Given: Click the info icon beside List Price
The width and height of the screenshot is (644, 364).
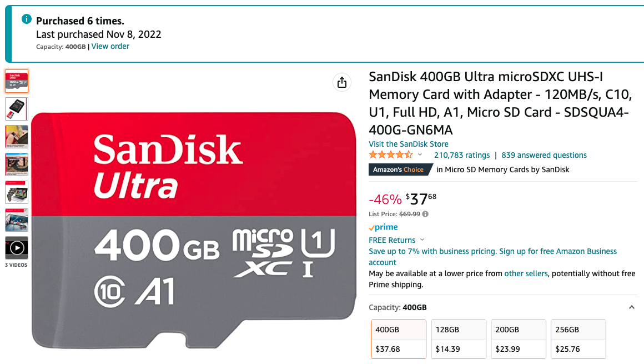Looking at the screenshot, I should (x=425, y=214).
